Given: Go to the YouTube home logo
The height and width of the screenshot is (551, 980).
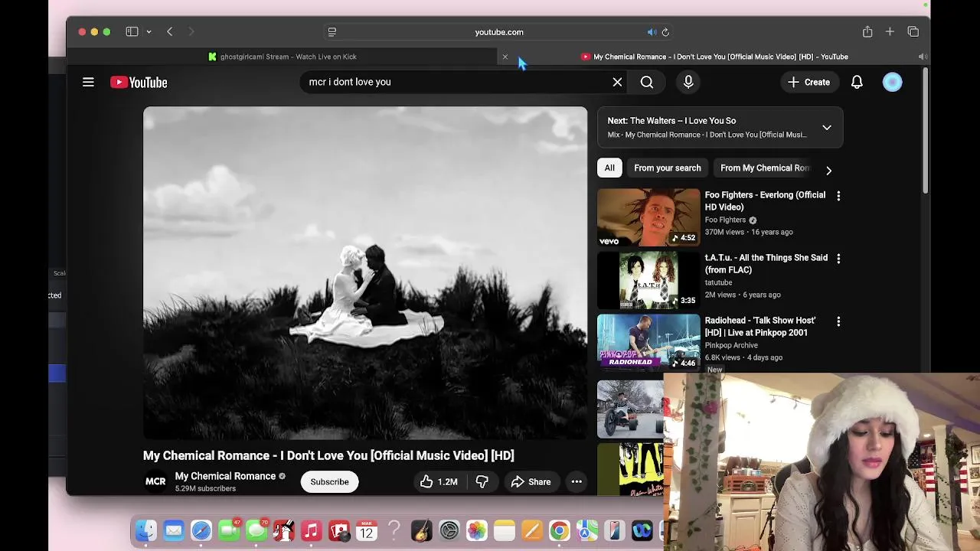Looking at the screenshot, I should tap(139, 82).
